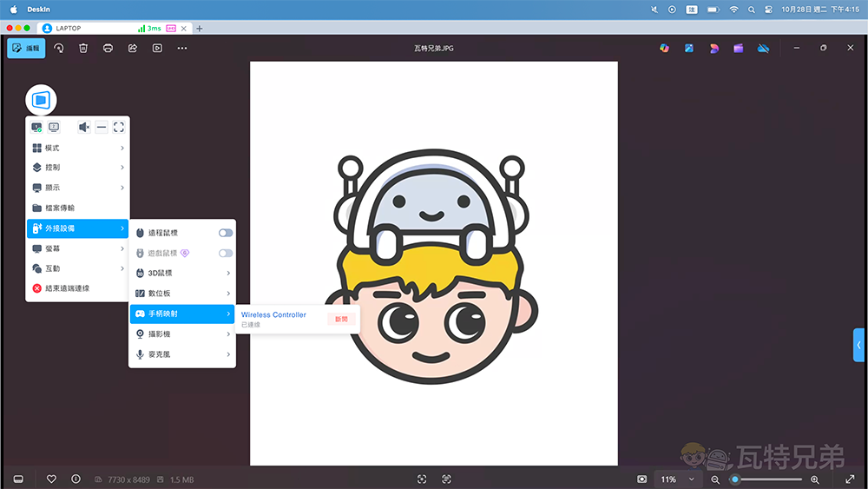Image resolution: width=868 pixels, height=489 pixels.
Task: Click the trash delete icon
Action: point(83,49)
